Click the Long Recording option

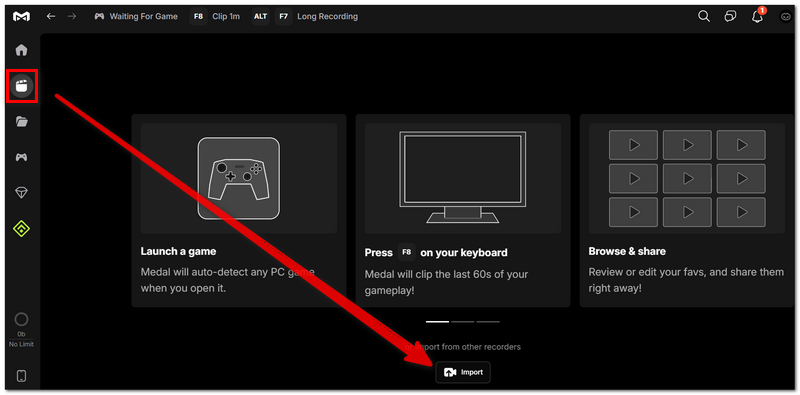point(316,16)
